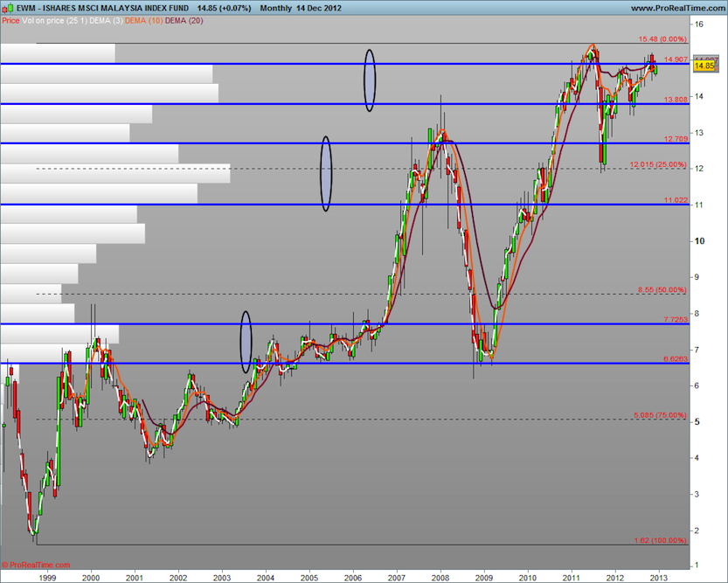Select the 5.085 (75.00%) retracement label

pos(660,415)
